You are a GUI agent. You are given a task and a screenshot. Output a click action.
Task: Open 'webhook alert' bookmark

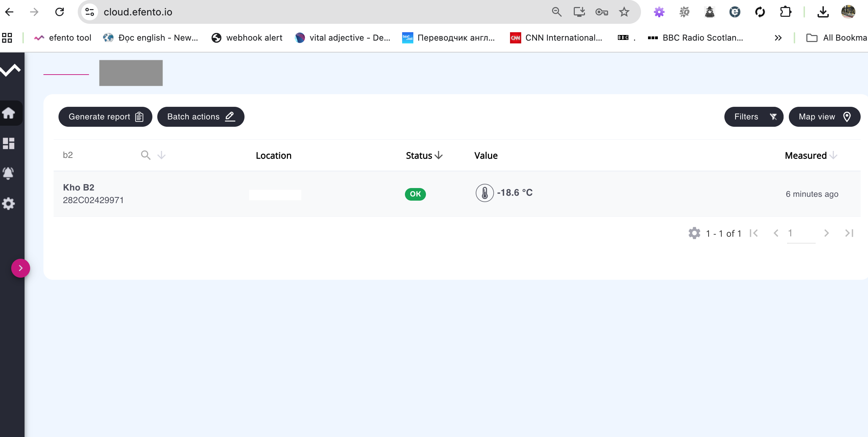coord(247,37)
